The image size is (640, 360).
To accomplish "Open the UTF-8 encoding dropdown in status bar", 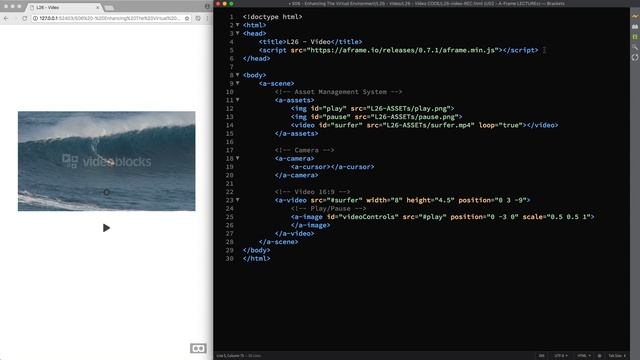I will 561,356.
